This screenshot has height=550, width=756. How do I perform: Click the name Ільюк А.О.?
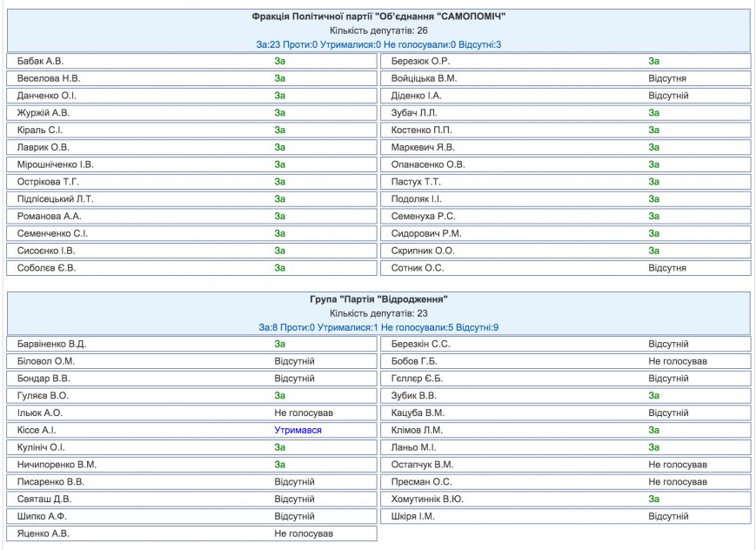(x=39, y=413)
